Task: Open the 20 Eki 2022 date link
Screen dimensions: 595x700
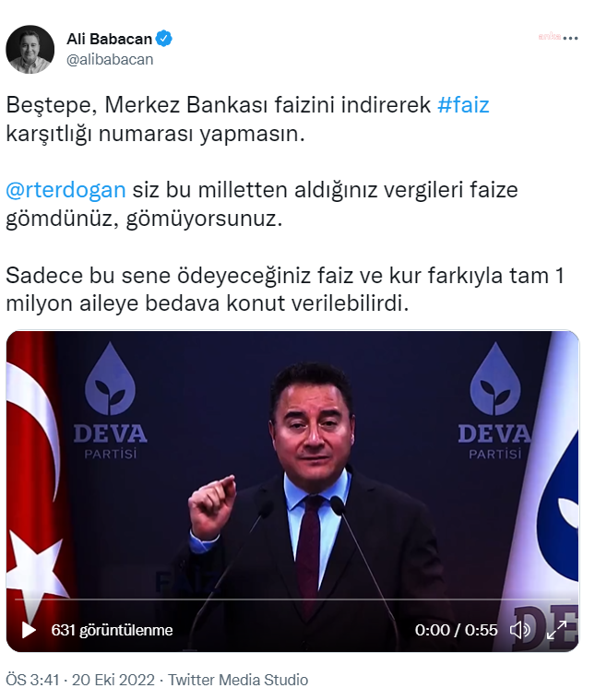Action: click(113, 680)
